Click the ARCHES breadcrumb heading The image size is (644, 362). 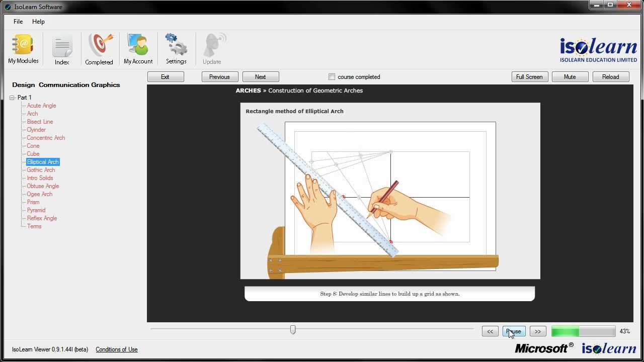[x=248, y=90]
